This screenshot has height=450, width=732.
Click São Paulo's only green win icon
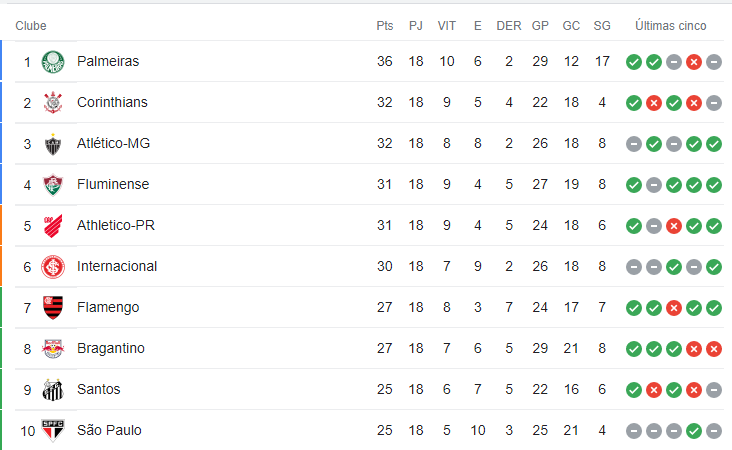point(694,431)
